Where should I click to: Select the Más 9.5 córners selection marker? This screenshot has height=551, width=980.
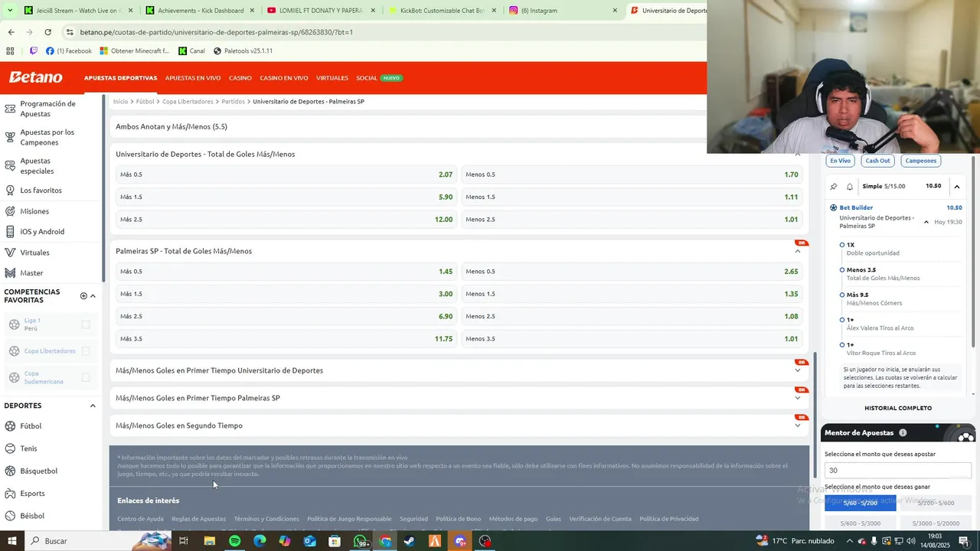coord(842,295)
